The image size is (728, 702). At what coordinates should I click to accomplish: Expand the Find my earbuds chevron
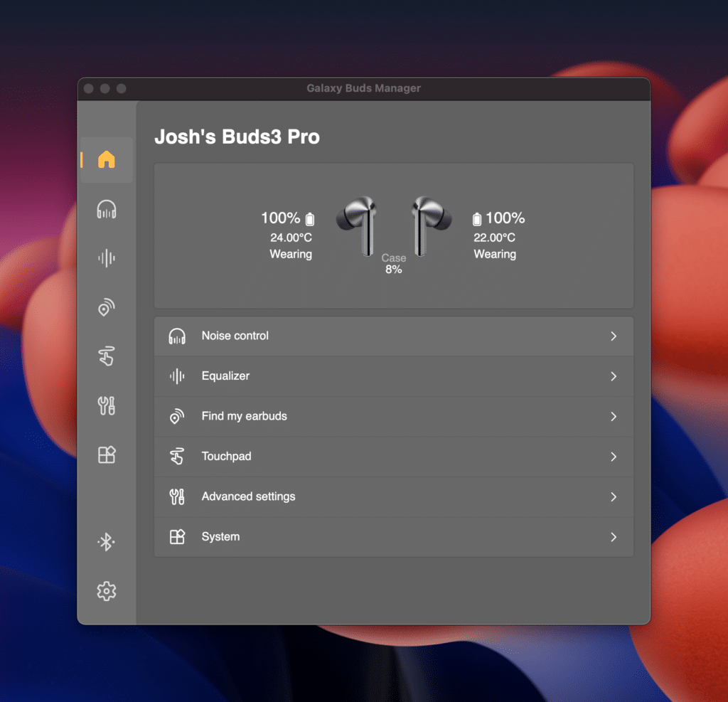click(x=614, y=417)
